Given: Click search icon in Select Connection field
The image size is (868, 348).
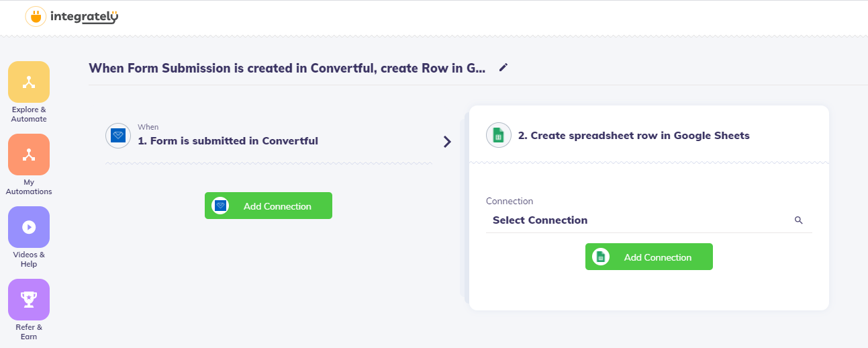Looking at the screenshot, I should [798, 220].
